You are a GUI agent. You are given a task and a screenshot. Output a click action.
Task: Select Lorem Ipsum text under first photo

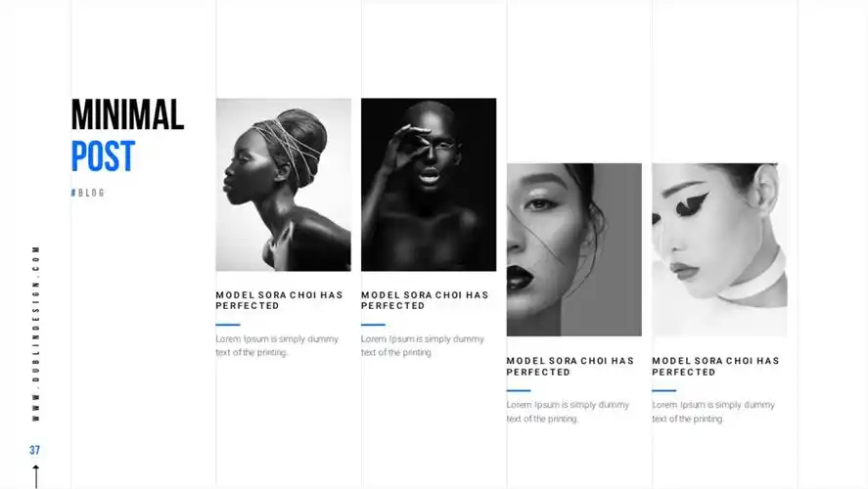click(x=277, y=346)
